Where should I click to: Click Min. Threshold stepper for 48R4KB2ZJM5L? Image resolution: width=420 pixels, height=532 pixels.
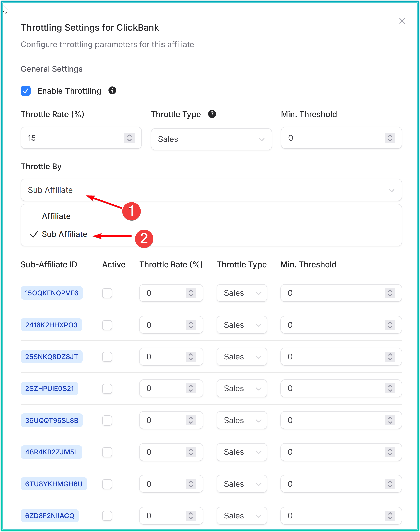pyautogui.click(x=390, y=452)
